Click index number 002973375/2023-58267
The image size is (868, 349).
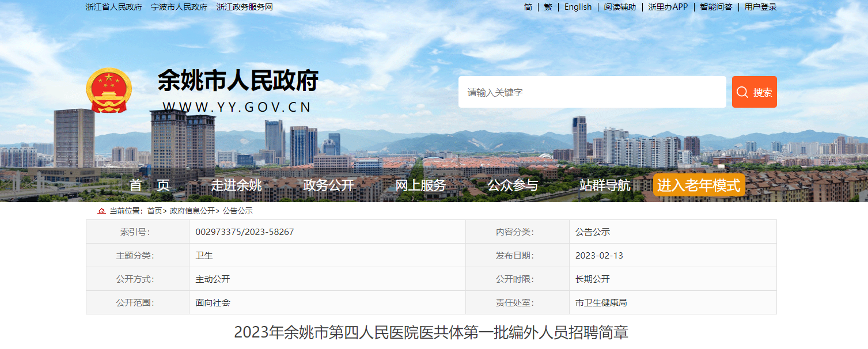pos(245,232)
